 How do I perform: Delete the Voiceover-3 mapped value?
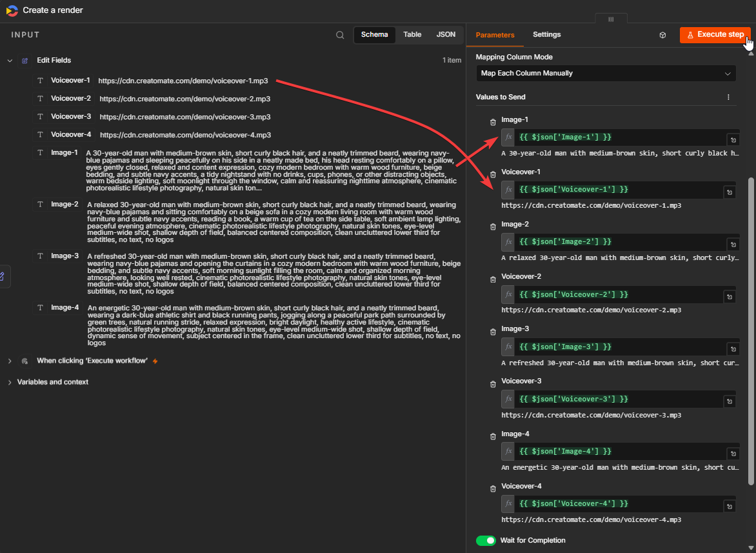pyautogui.click(x=493, y=384)
